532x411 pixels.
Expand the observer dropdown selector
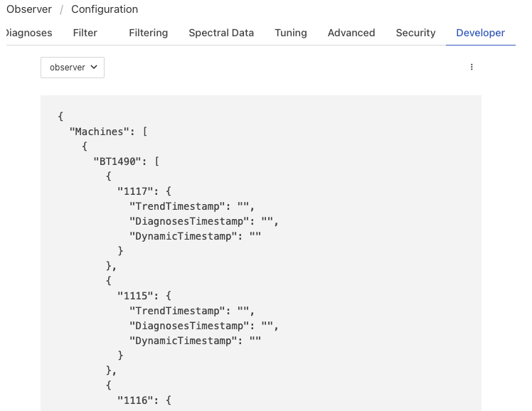pyautogui.click(x=73, y=68)
